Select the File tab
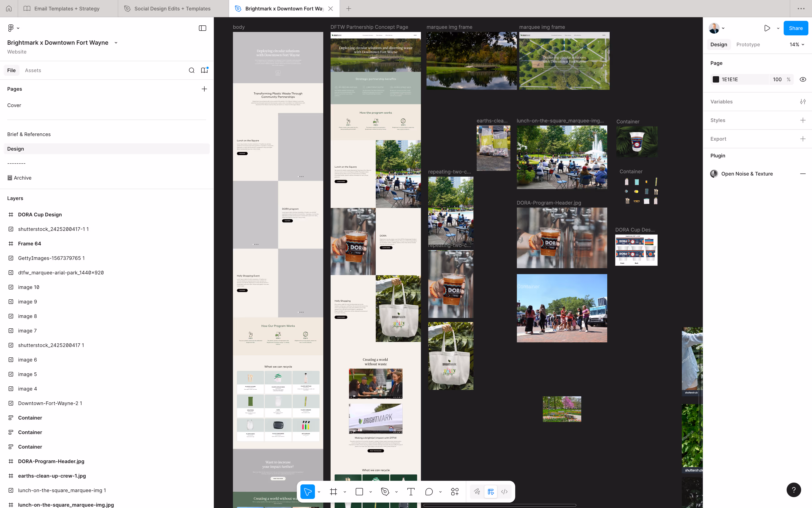 pyautogui.click(x=11, y=70)
